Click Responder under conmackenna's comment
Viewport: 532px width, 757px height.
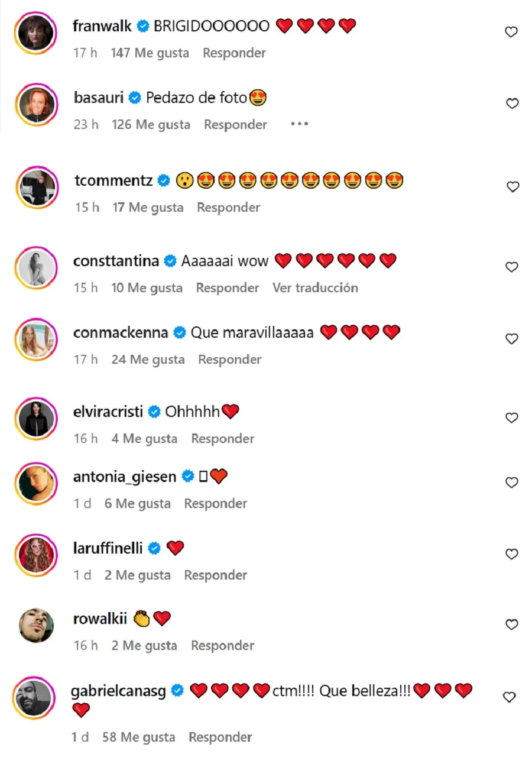click(x=229, y=359)
